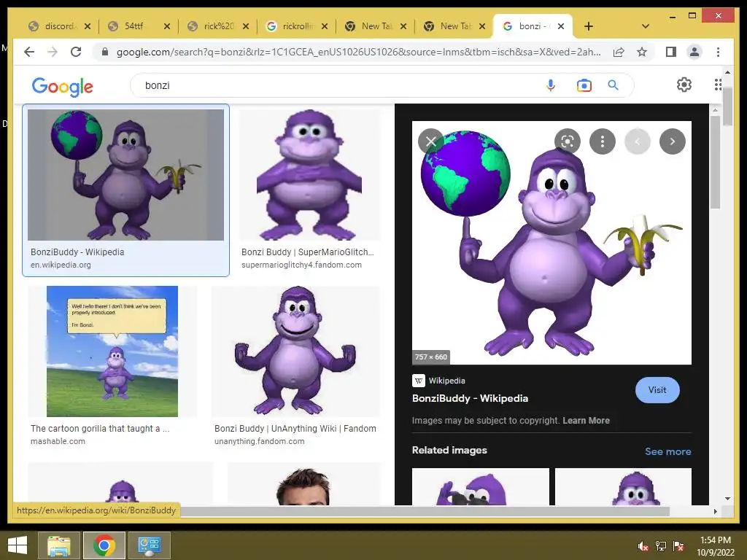
Task: Open the share page icon in address bar
Action: (619, 52)
